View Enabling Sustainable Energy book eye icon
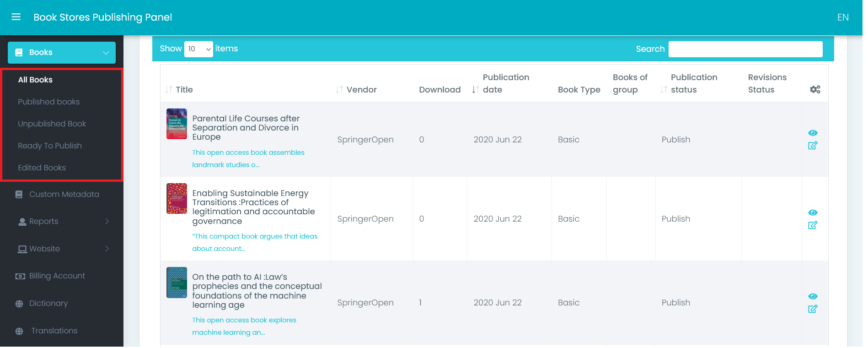This screenshot has width=868, height=348. pyautogui.click(x=812, y=212)
